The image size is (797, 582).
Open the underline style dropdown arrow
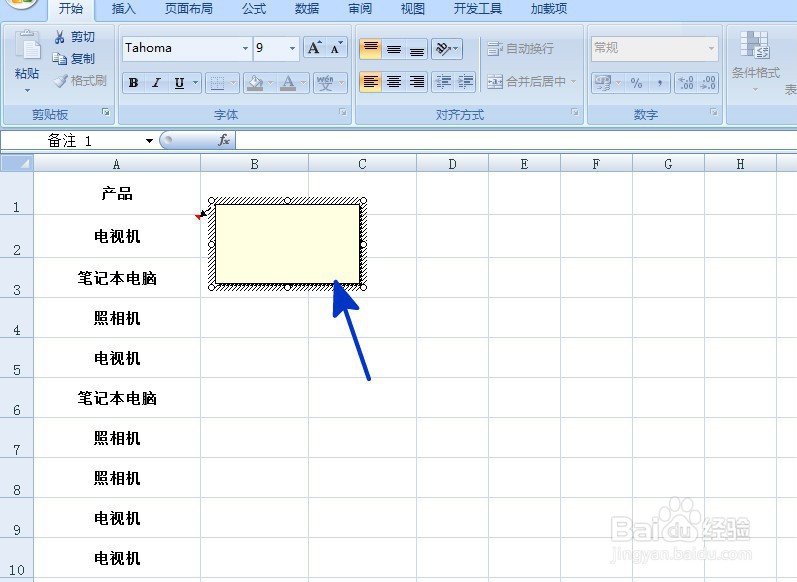(196, 82)
